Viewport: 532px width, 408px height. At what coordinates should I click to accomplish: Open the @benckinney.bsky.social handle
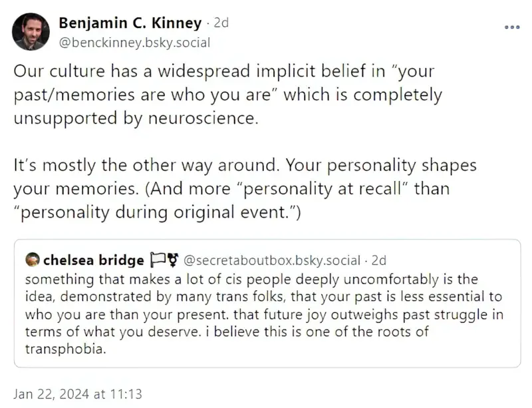(135, 43)
